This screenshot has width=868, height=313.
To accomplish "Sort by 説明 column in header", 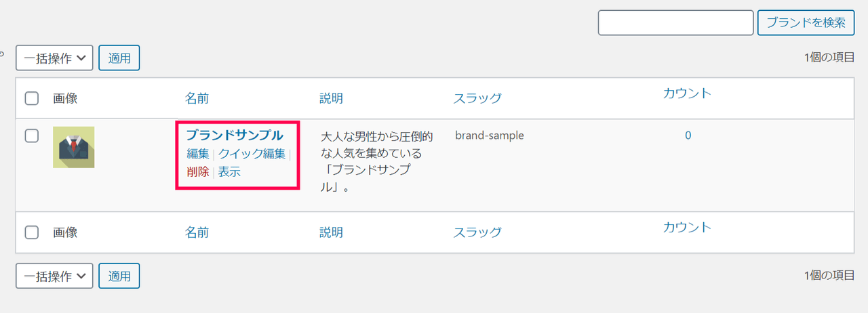I will [x=331, y=98].
